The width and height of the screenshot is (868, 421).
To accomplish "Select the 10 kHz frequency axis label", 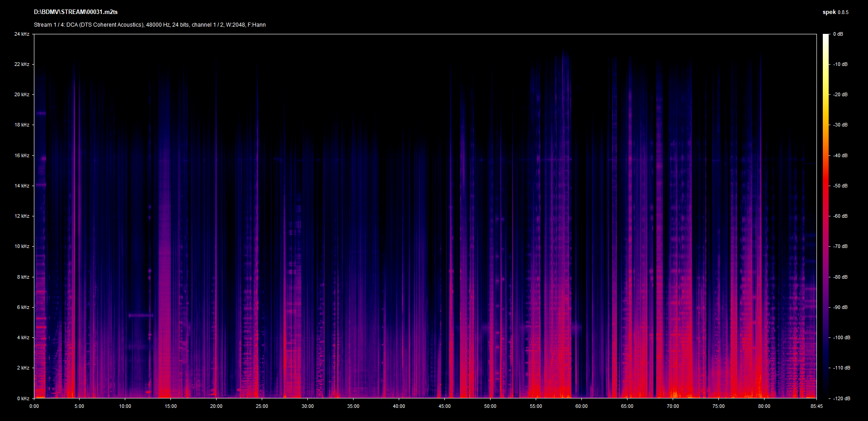I will [22, 246].
